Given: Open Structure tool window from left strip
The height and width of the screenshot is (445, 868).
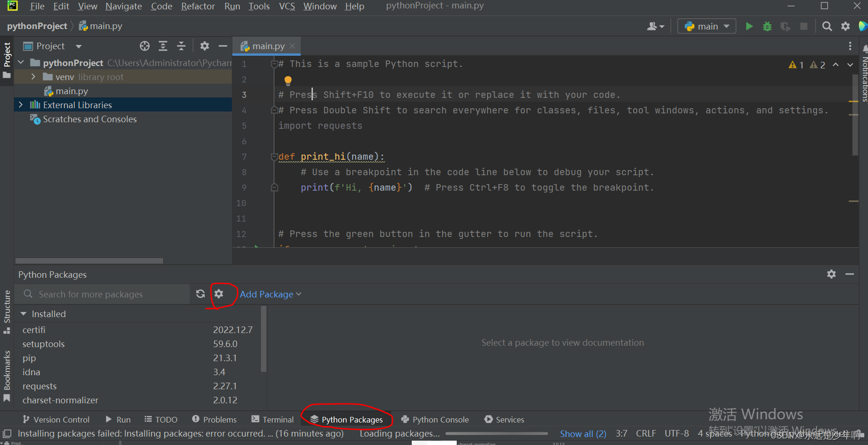Looking at the screenshot, I should tap(7, 311).
